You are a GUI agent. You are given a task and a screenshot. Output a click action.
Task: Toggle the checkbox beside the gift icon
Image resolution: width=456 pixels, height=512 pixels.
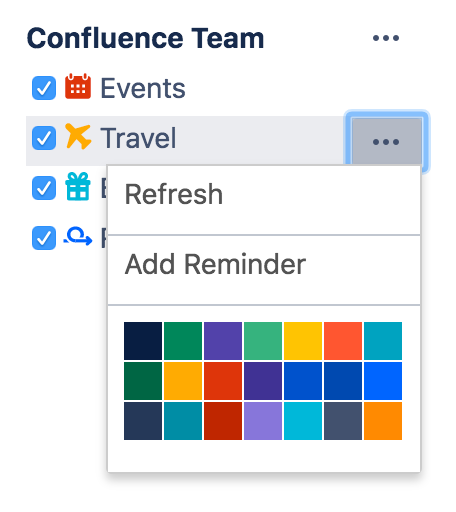pos(44,188)
